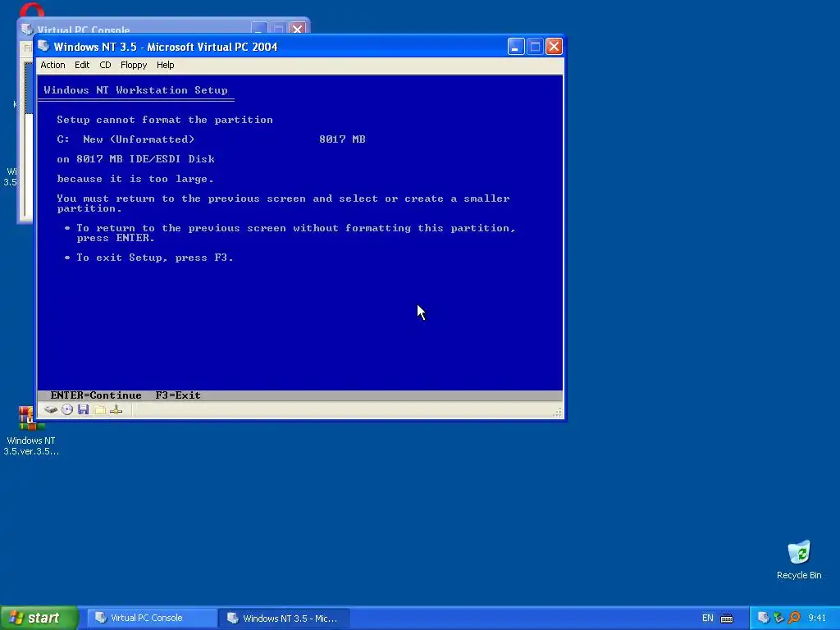Viewport: 840px width, 630px height.
Task: Click the CD drive status icon
Action: click(67, 410)
